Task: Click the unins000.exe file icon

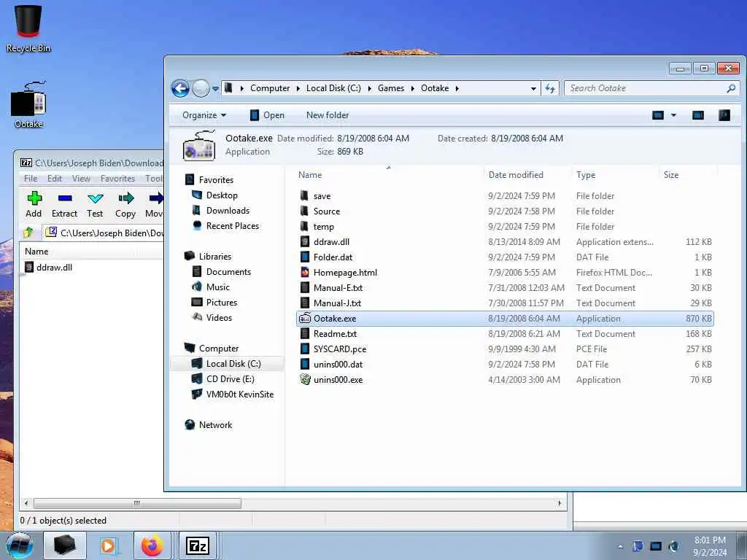Action: coord(305,379)
